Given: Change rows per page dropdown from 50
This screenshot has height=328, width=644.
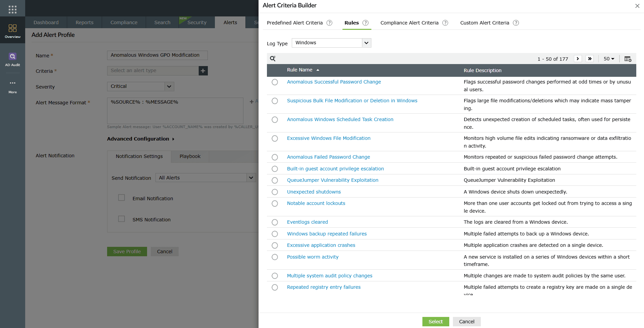Looking at the screenshot, I should pos(609,59).
